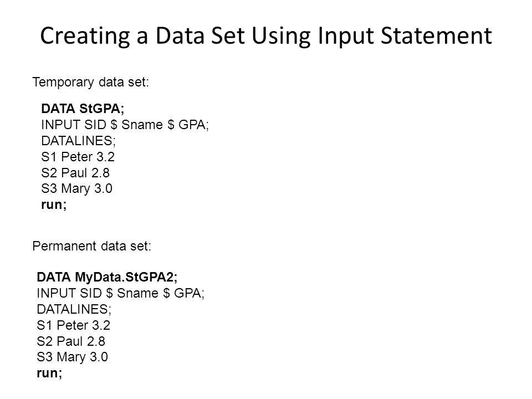Click 'S1 Peter 3.2' in permanent data set
Image resolution: width=532 pixels, height=399 pixels.
tap(74, 325)
